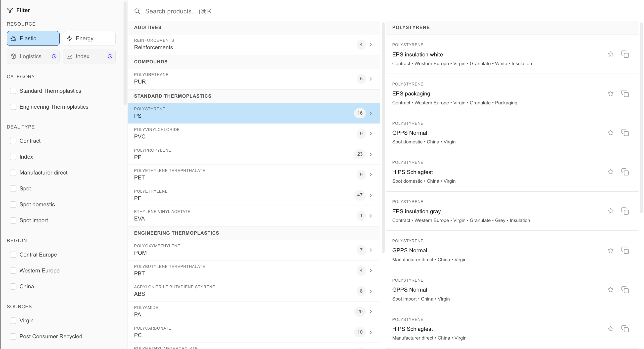Click the clock icon on Index resource
The width and height of the screenshot is (644, 349).
110,56
